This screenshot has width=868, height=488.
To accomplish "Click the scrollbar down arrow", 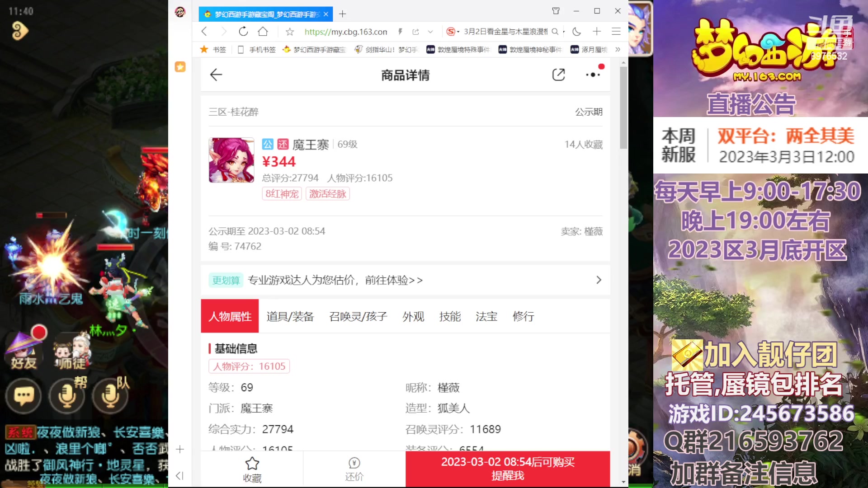I will pyautogui.click(x=623, y=482).
